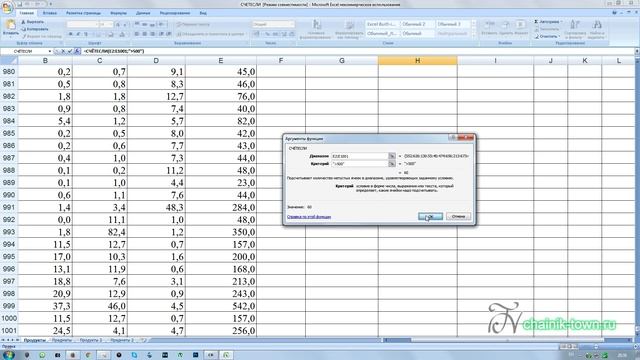
Task: Expand the cell styles gallery arrow
Action: (x=474, y=36)
